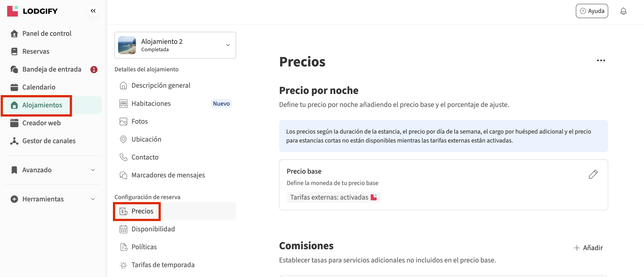Add a new fee with Añadir

point(588,248)
